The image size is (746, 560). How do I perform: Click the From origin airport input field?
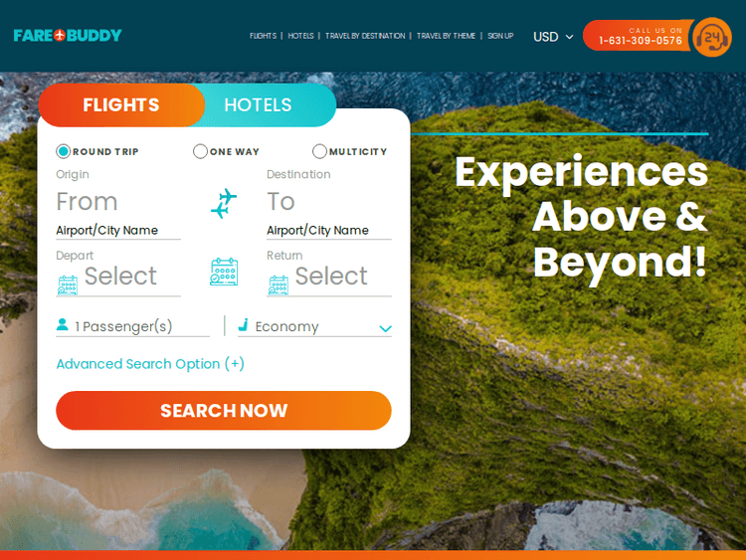click(118, 214)
